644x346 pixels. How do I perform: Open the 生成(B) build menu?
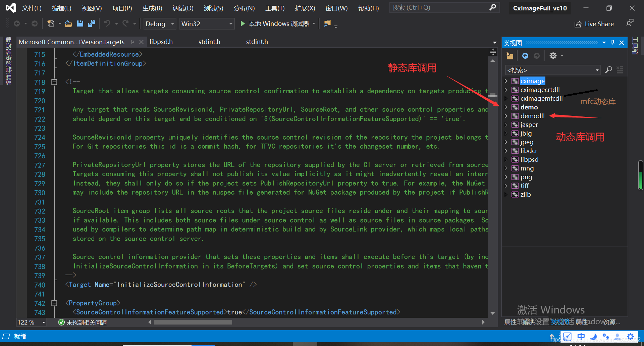coord(152,8)
